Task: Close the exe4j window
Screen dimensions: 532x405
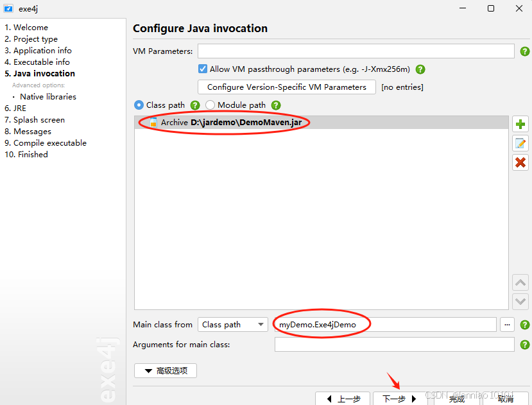Action: click(x=519, y=8)
